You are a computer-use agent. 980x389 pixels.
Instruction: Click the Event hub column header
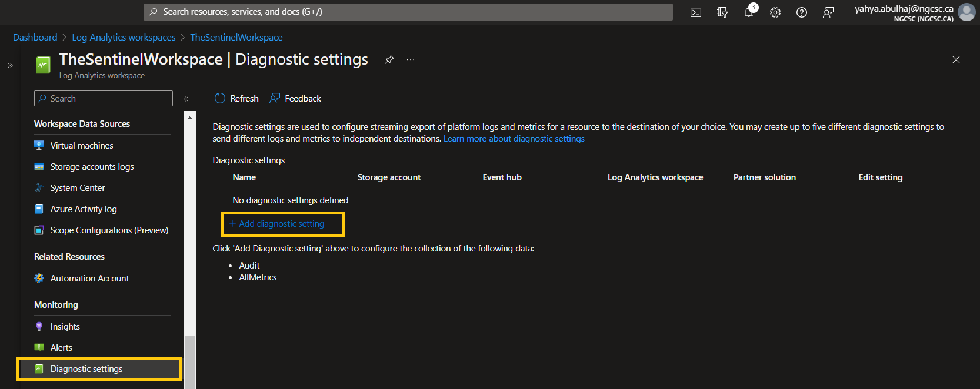tap(502, 177)
